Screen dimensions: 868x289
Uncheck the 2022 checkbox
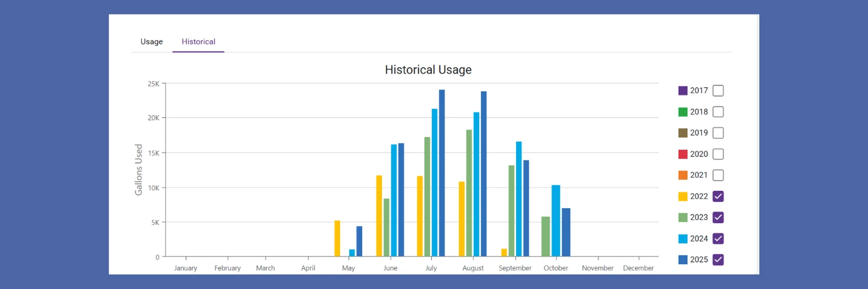click(x=718, y=197)
